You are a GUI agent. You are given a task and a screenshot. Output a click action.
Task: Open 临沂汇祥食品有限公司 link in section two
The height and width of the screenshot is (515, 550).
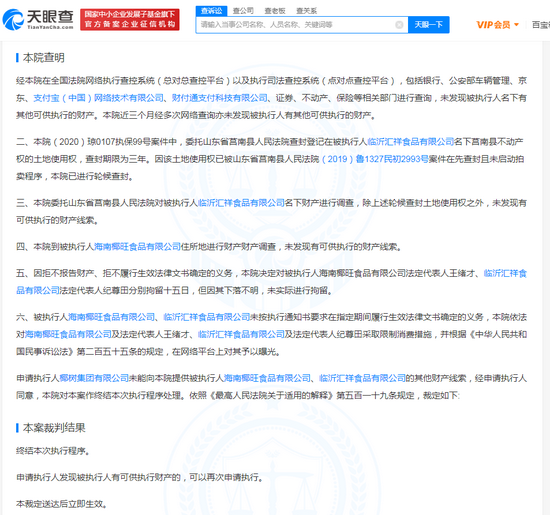410,142
